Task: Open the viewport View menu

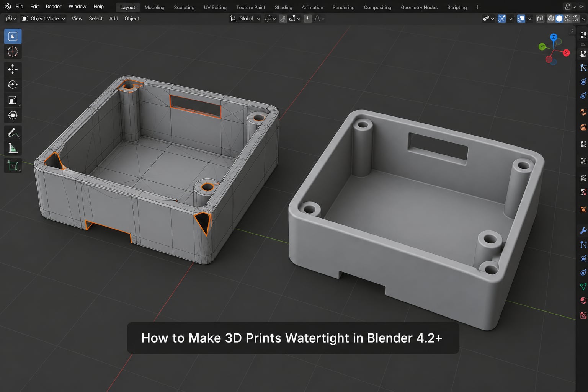Action: [x=77, y=18]
